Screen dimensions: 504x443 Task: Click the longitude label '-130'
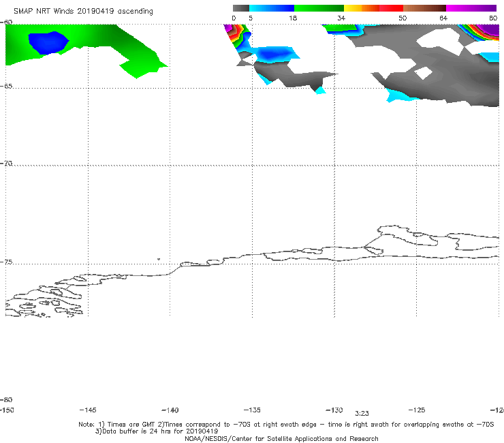[x=334, y=410]
